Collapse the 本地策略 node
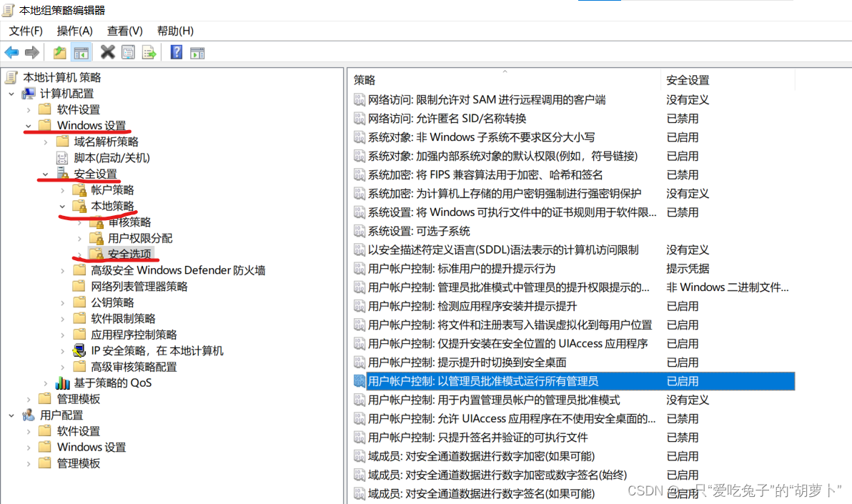 click(62, 206)
